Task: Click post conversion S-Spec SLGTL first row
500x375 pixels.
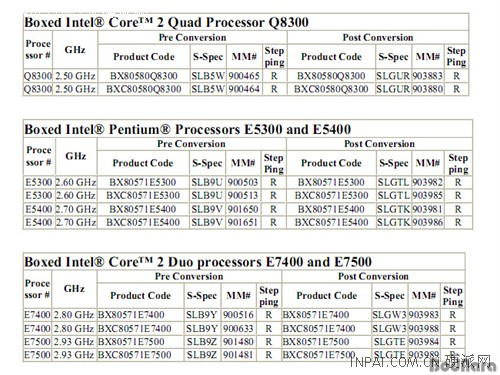Action: coord(393,182)
